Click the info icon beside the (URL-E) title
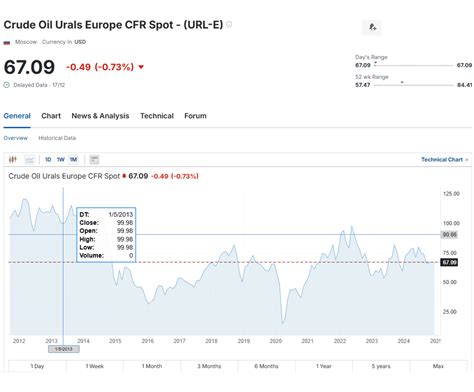 (x=229, y=24)
